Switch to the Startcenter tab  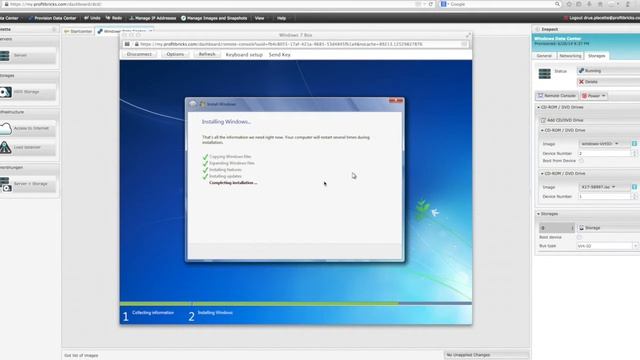click(78, 31)
